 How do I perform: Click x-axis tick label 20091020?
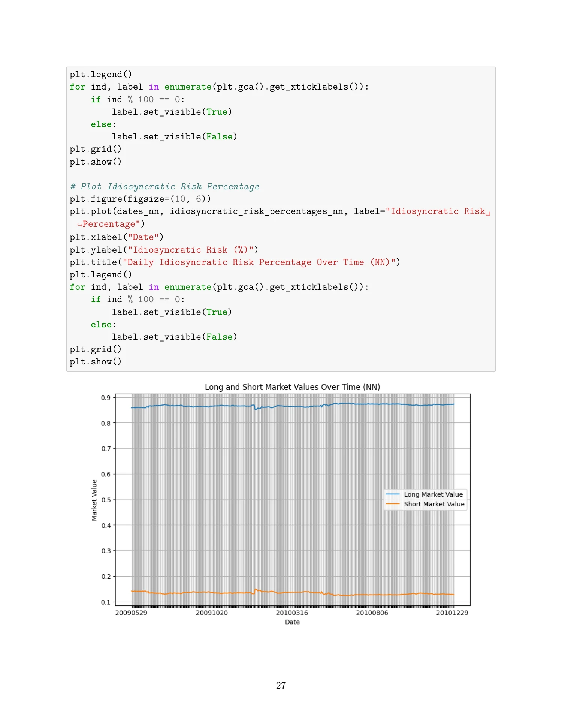pyautogui.click(x=212, y=613)
